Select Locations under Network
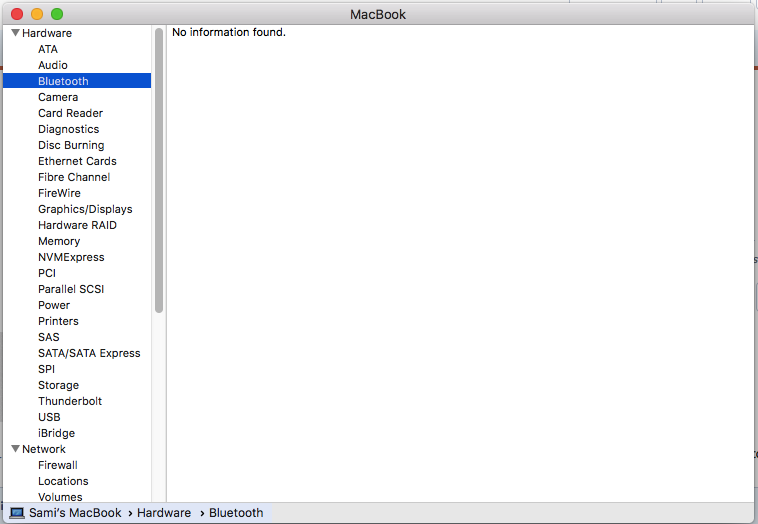The image size is (758, 524). click(x=63, y=481)
